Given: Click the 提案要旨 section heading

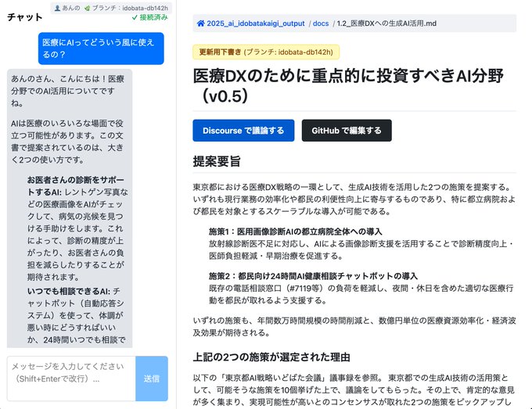Looking at the screenshot, I should [x=217, y=161].
